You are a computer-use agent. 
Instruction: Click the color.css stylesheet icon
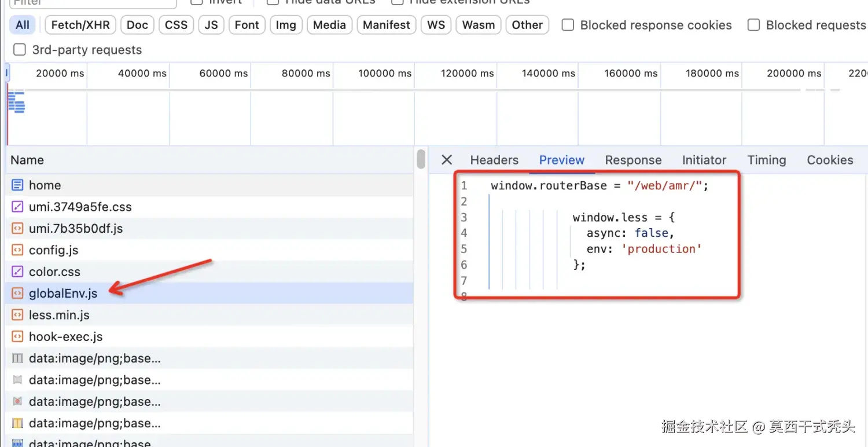point(18,272)
